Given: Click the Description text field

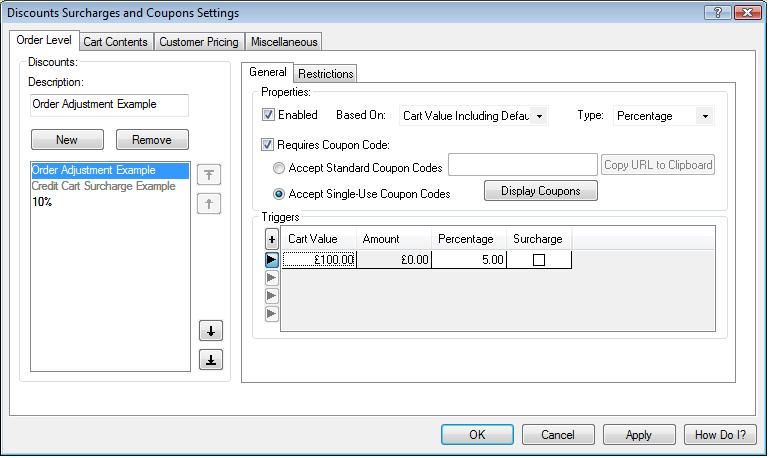Looking at the screenshot, I should (109, 104).
